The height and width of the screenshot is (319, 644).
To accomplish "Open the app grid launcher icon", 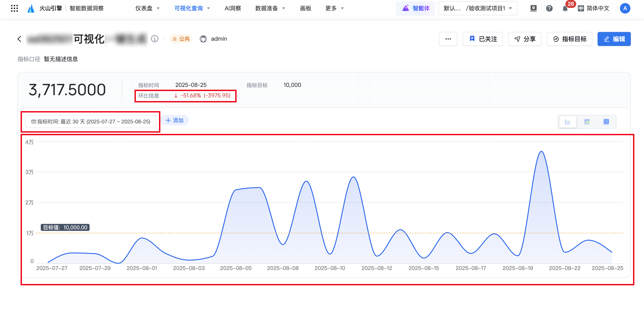I will click(14, 8).
